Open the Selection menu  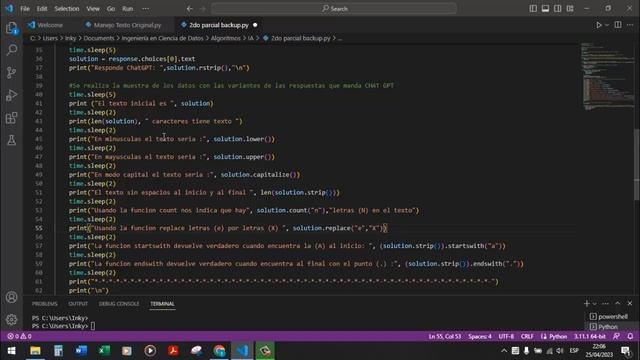coord(67,9)
